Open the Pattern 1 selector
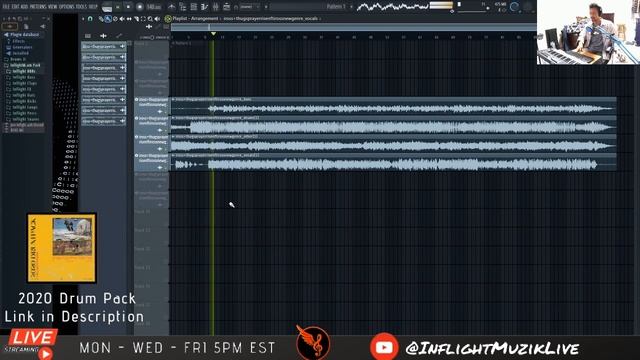The height and width of the screenshot is (360, 640). [x=336, y=7]
